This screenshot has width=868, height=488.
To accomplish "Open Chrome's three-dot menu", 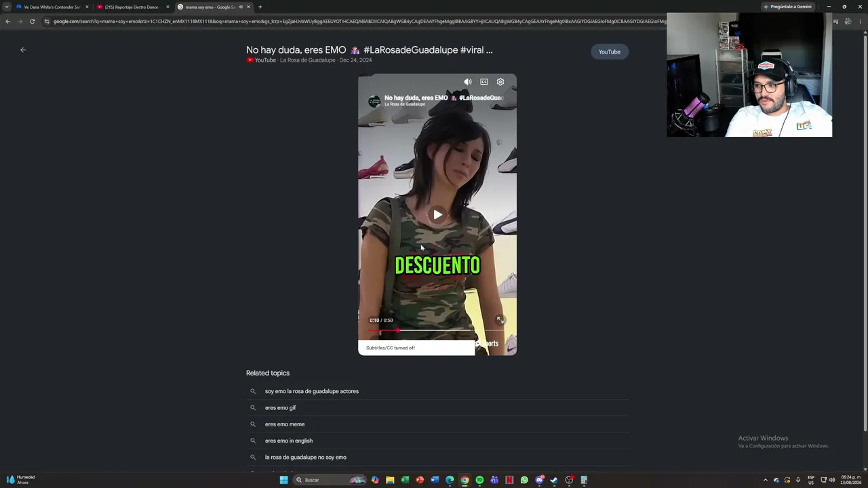I will click(x=860, y=22).
